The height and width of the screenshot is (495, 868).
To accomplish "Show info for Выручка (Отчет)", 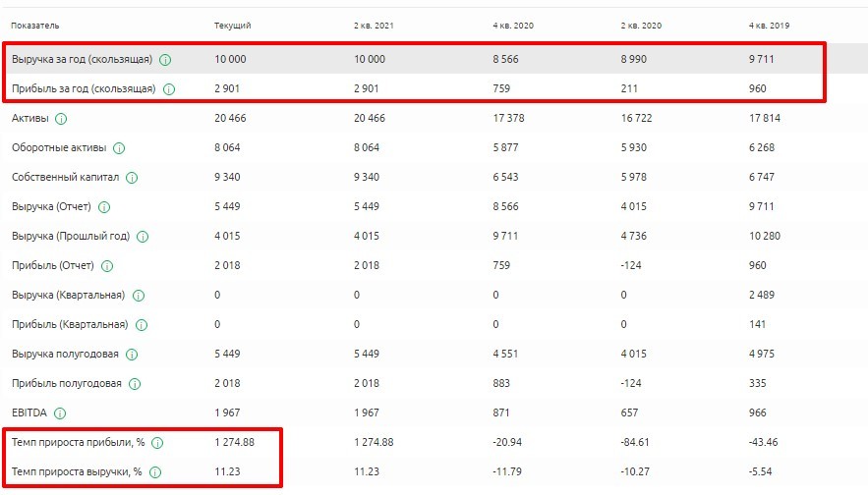I will point(104,207).
